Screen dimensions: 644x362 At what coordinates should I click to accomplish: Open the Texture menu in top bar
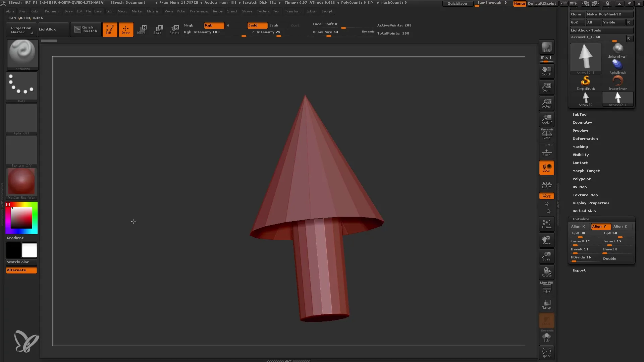[x=263, y=11]
